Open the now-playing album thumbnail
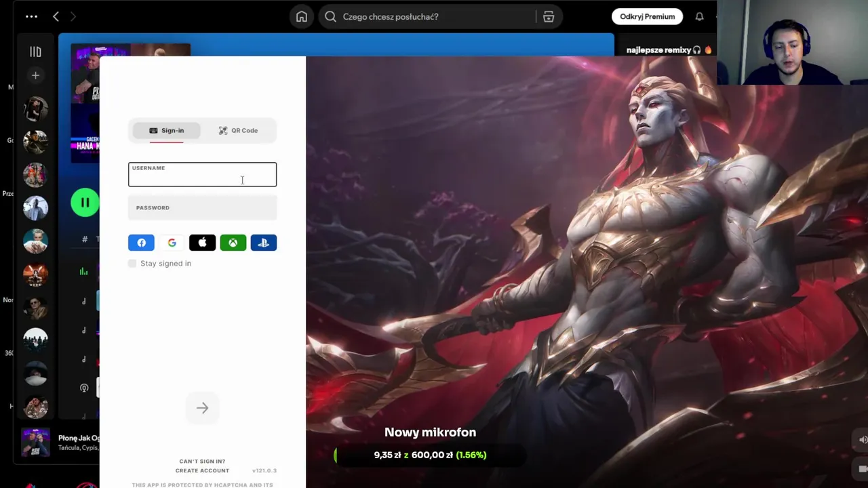The image size is (868, 488). coord(35,443)
